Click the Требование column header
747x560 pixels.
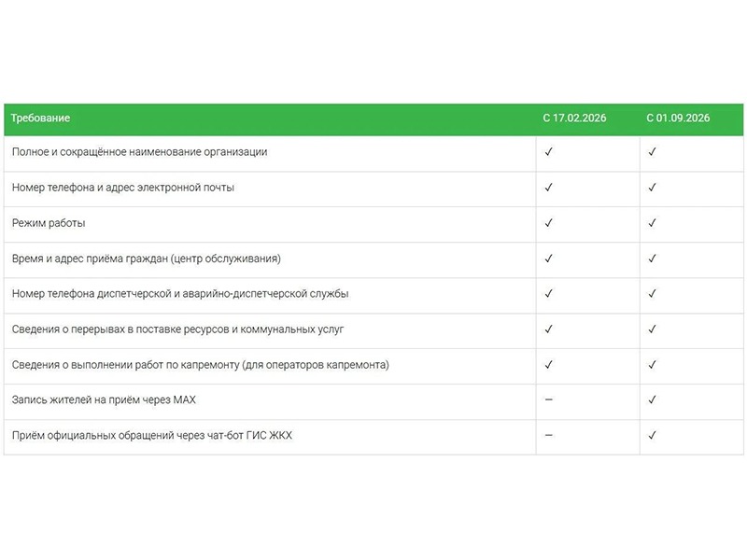[x=40, y=119]
